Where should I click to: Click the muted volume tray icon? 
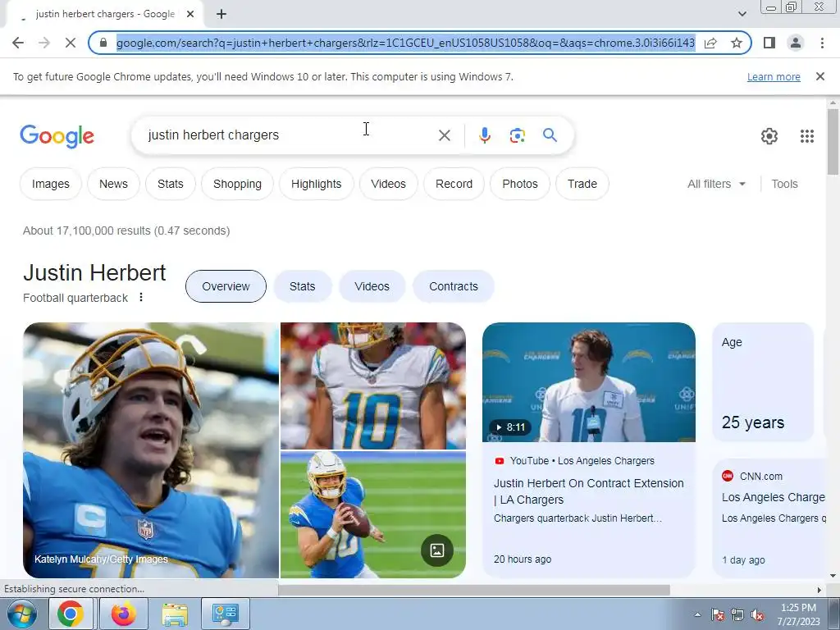(x=757, y=614)
